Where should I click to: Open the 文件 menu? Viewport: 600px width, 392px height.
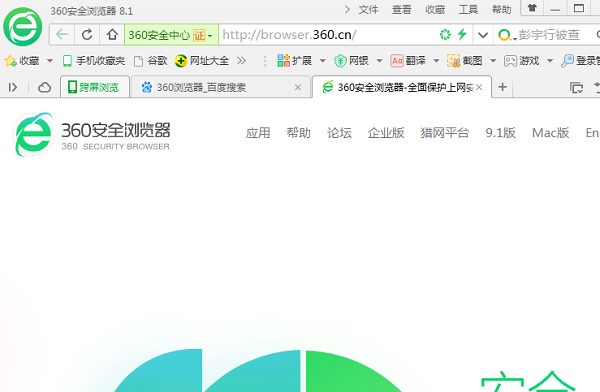368,10
